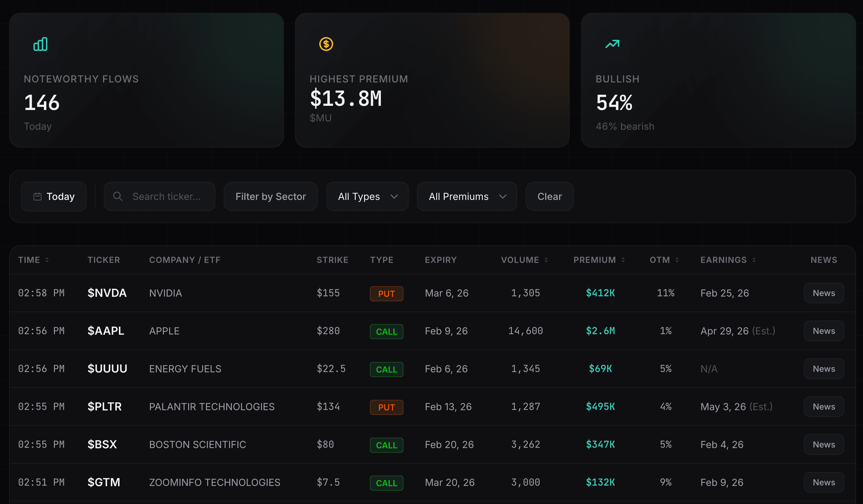Select the Today date filter
863x504 pixels.
[x=53, y=196]
